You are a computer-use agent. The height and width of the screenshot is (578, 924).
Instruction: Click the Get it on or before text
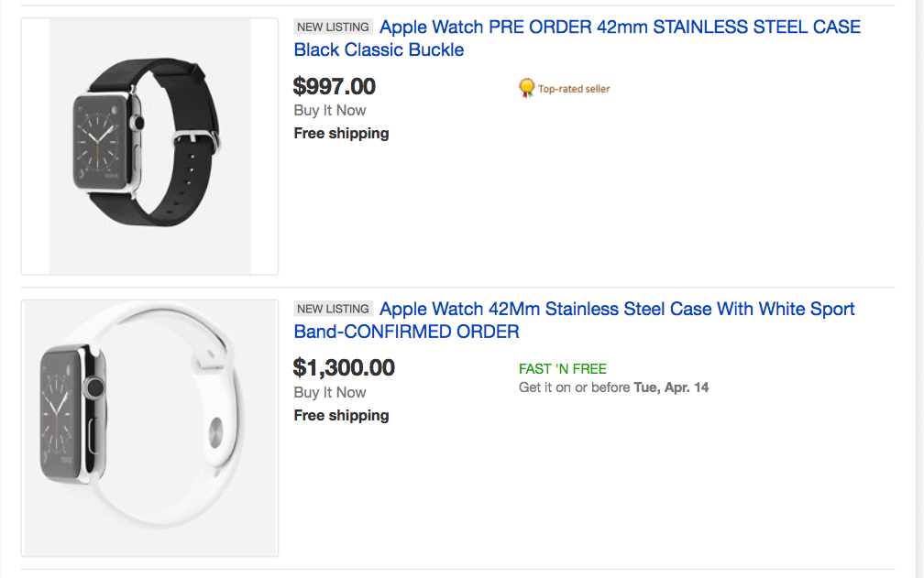pyautogui.click(x=575, y=387)
